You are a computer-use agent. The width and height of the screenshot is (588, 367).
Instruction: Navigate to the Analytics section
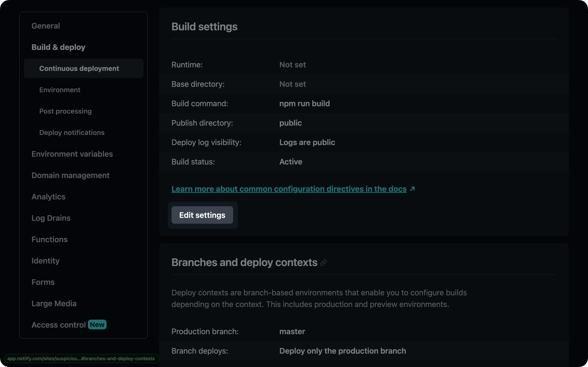(x=48, y=197)
